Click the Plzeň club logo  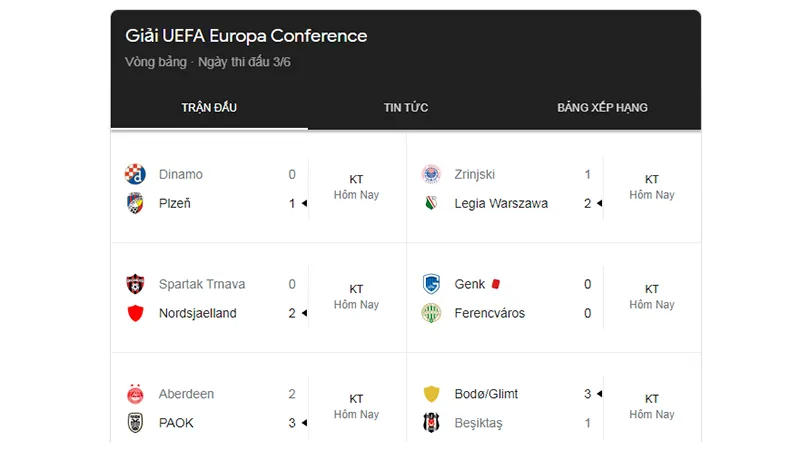(135, 203)
